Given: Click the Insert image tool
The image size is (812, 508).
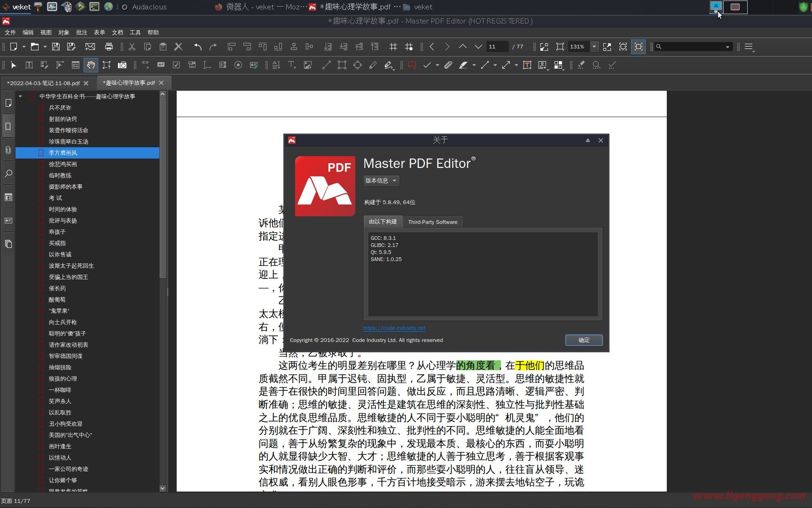Looking at the screenshot, I should [x=308, y=65].
